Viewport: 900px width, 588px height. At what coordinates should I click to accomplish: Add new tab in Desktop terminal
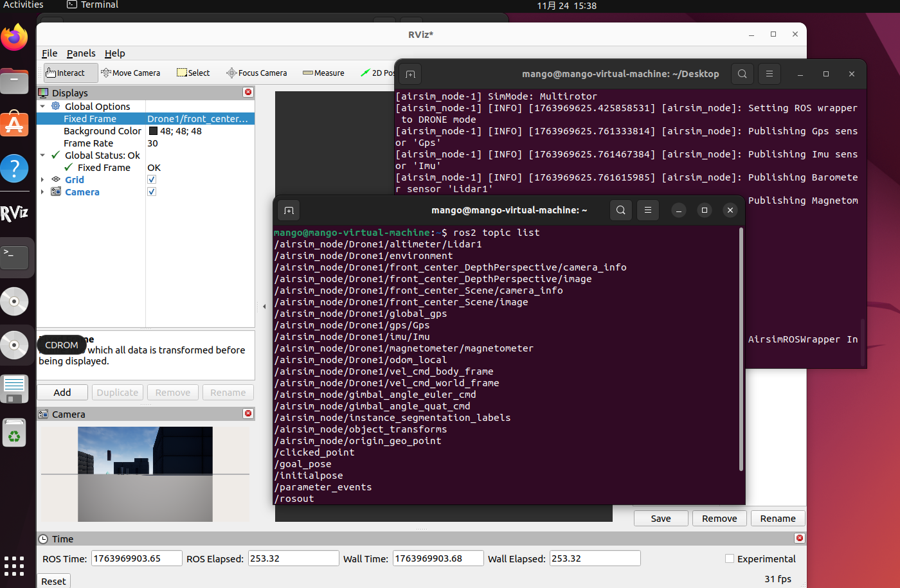point(410,74)
